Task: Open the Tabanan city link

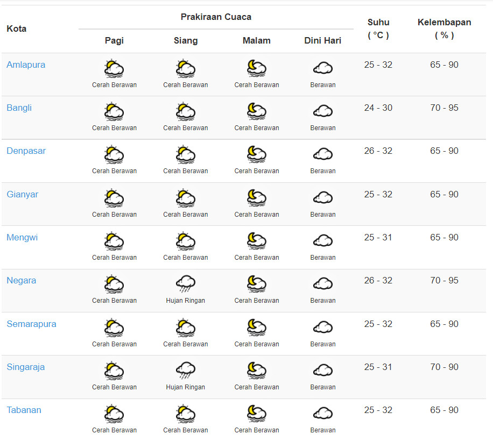Action: (x=24, y=410)
